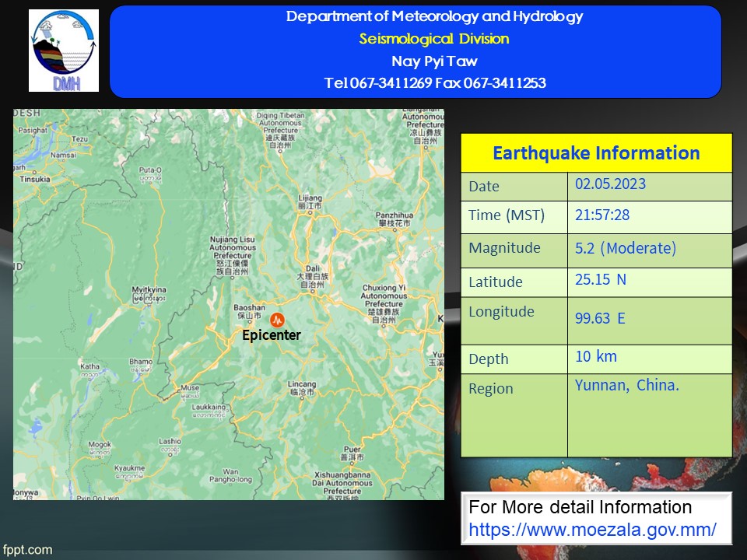Click Xishuangbanna Dai Autonomous Prefecture label
Screen dimensions: 747x560
(x=342, y=485)
